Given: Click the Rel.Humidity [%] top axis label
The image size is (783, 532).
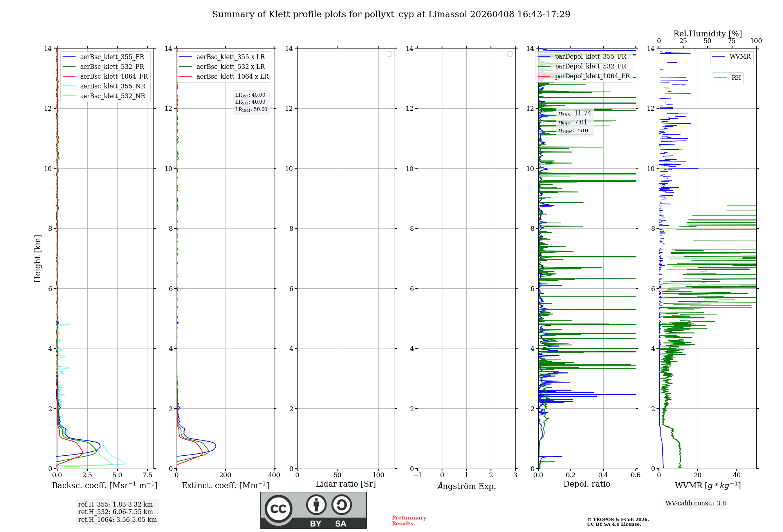Looking at the screenshot, I should [x=707, y=34].
